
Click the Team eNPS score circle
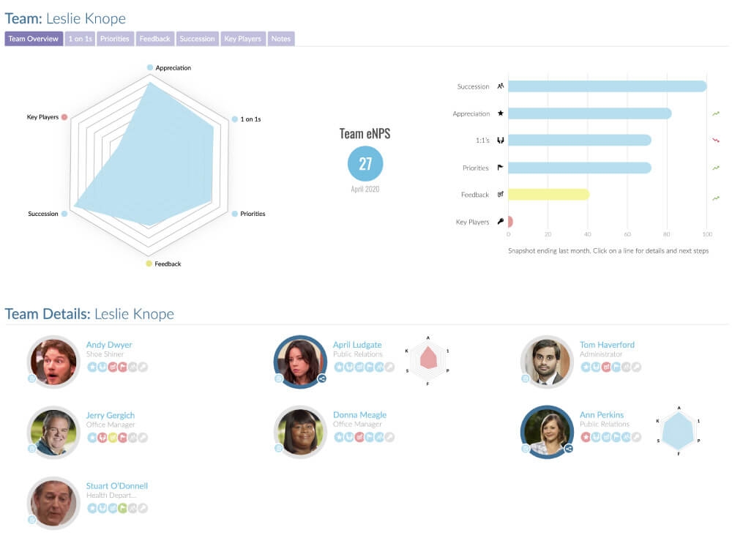(x=365, y=164)
